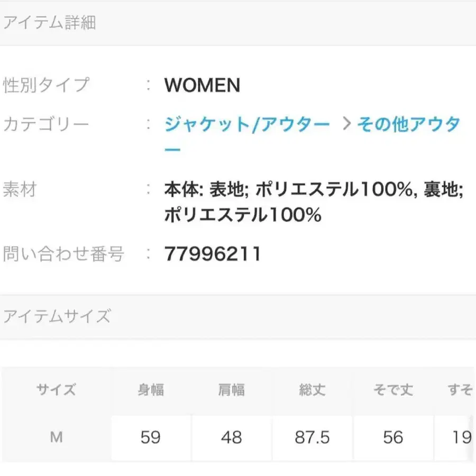Click the 肩幅 column header
476x476 pixels.
click(231, 390)
